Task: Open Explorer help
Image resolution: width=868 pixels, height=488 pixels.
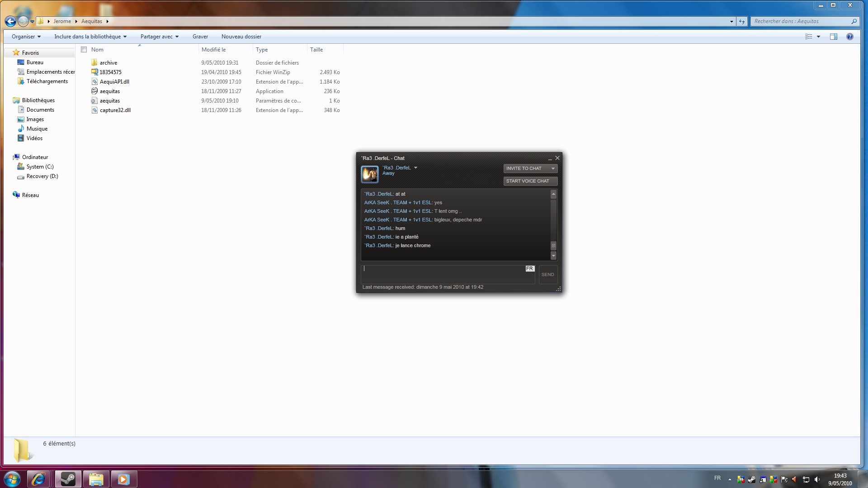Action: point(850,37)
